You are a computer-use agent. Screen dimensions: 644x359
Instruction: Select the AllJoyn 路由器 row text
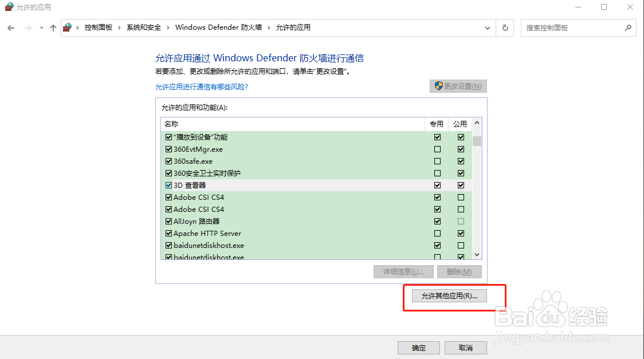coord(197,222)
